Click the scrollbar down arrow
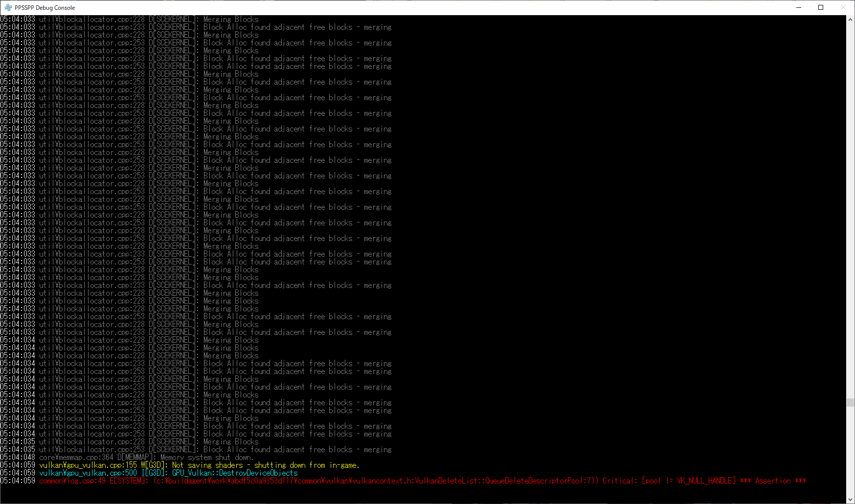855x504 pixels. point(850,500)
